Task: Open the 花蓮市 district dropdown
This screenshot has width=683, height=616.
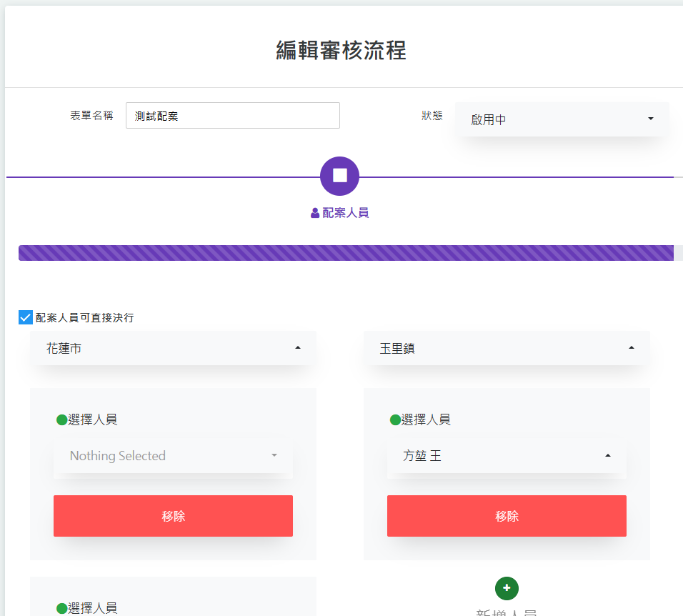Action: point(173,348)
